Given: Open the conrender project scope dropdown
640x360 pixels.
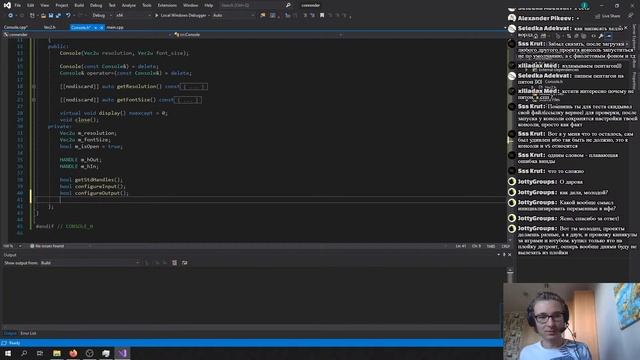Looking at the screenshot, I should (87, 35).
